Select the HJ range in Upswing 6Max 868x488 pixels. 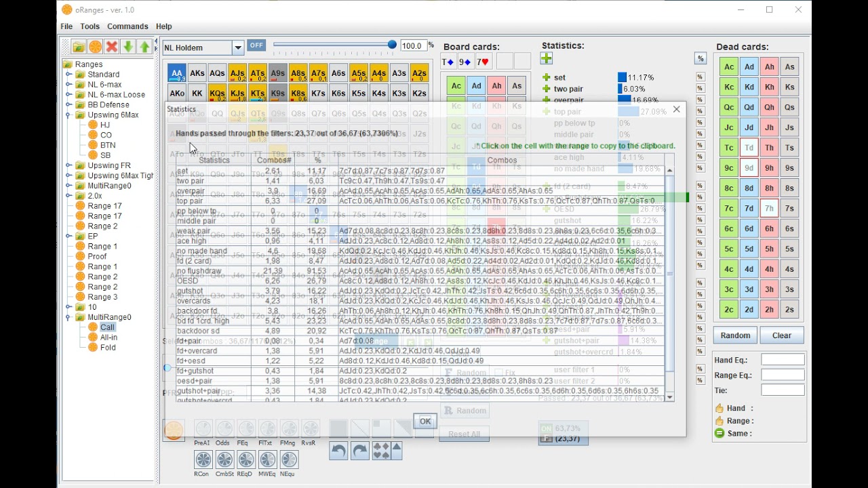[105, 125]
